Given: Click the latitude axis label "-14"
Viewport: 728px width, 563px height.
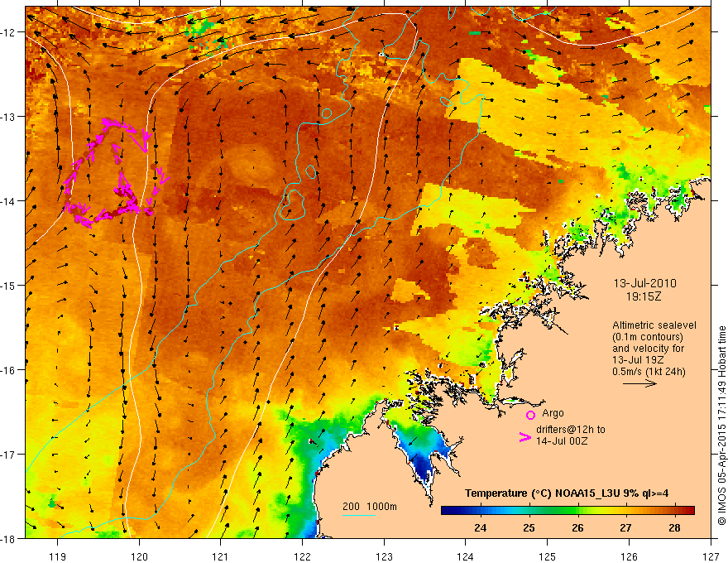Looking at the screenshot, I should (8, 201).
